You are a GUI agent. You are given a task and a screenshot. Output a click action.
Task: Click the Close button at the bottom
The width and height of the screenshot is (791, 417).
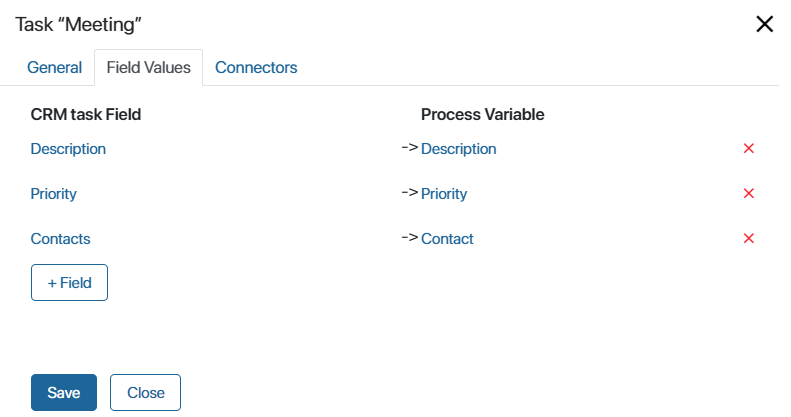[145, 392]
